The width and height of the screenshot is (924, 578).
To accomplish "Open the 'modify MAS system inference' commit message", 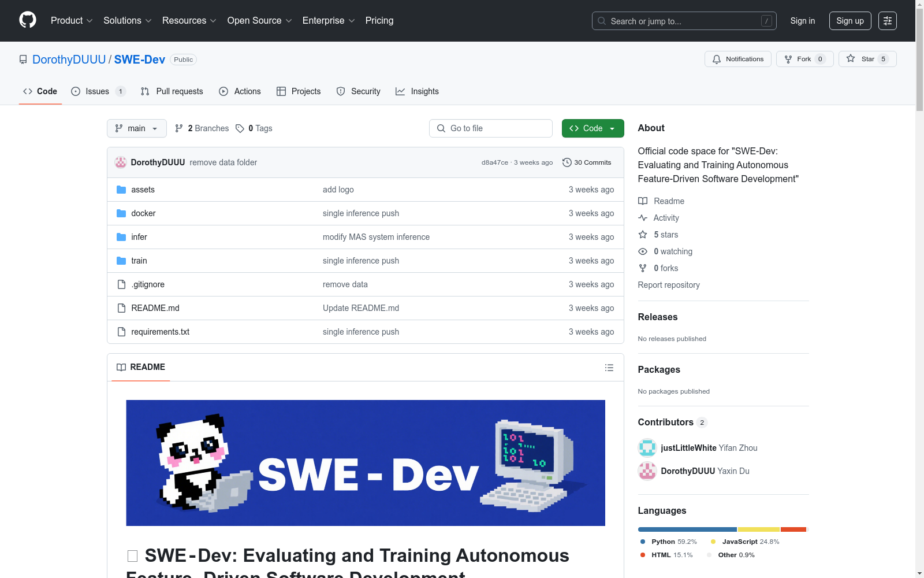I will pyautogui.click(x=376, y=237).
